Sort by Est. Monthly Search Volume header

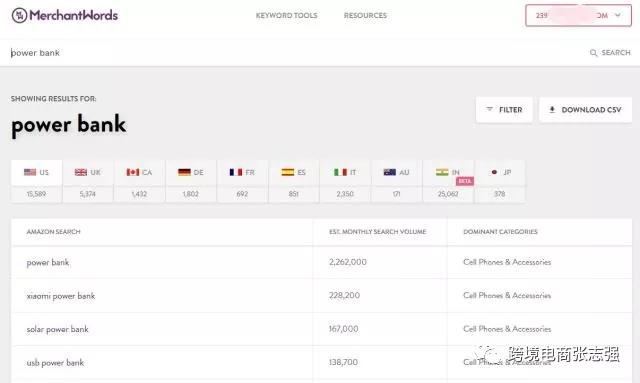pos(378,232)
